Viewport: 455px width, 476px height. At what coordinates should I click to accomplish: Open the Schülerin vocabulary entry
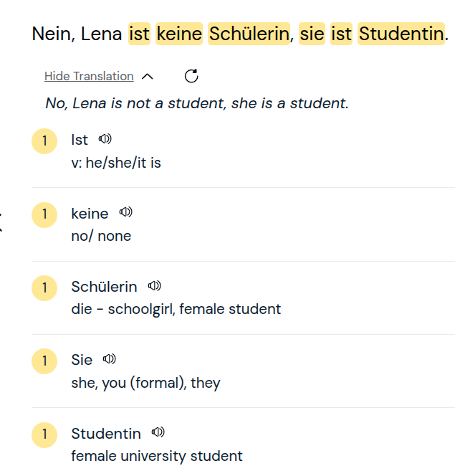click(104, 287)
